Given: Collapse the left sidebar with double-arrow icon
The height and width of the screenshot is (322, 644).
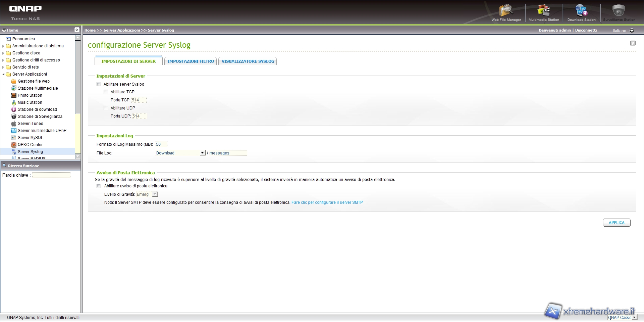Looking at the screenshot, I should [x=77, y=30].
